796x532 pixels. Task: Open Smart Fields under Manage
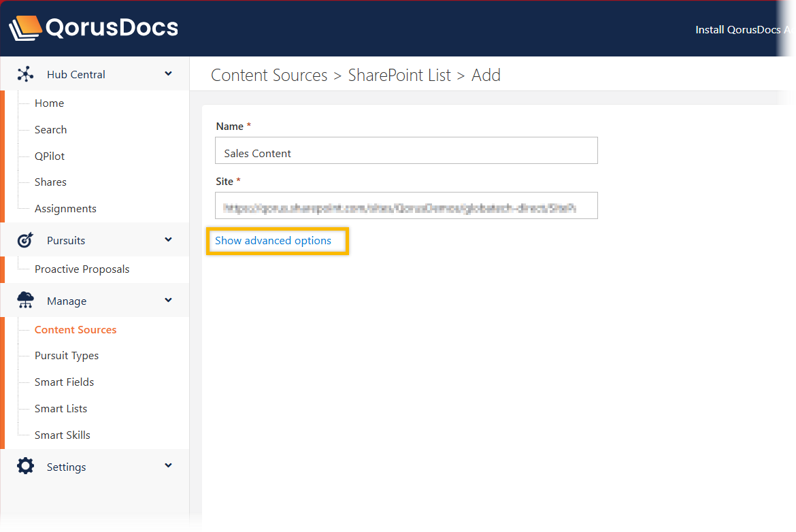(x=64, y=382)
